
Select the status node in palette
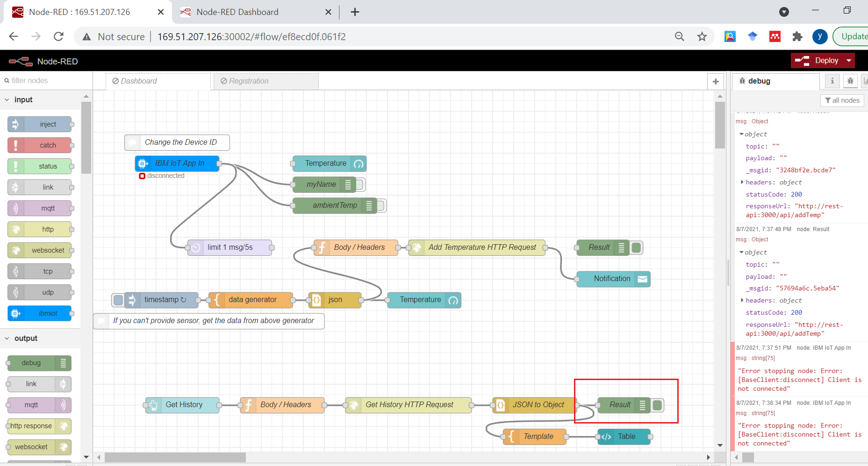coord(40,166)
